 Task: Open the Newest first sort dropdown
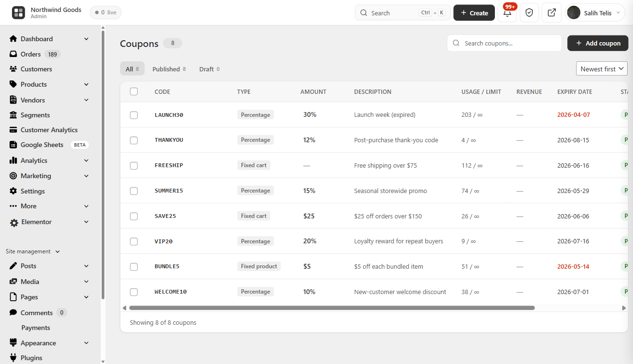[x=602, y=69]
